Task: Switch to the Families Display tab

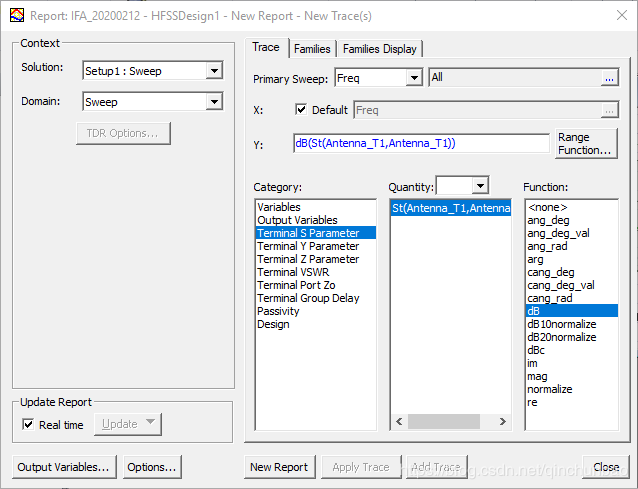Action: tap(380, 49)
